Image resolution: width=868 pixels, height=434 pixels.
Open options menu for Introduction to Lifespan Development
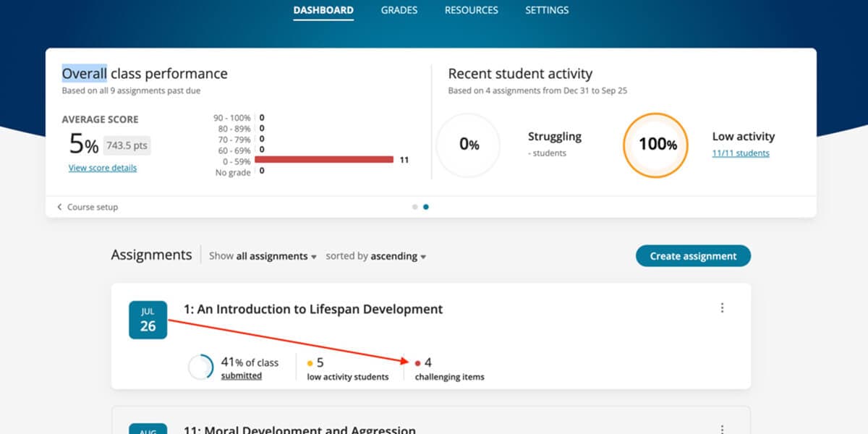click(722, 307)
